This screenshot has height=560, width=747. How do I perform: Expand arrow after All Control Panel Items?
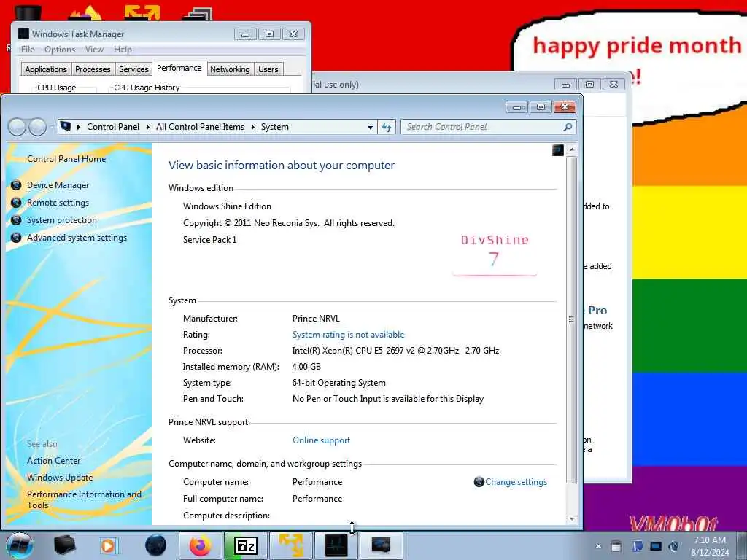(x=252, y=127)
